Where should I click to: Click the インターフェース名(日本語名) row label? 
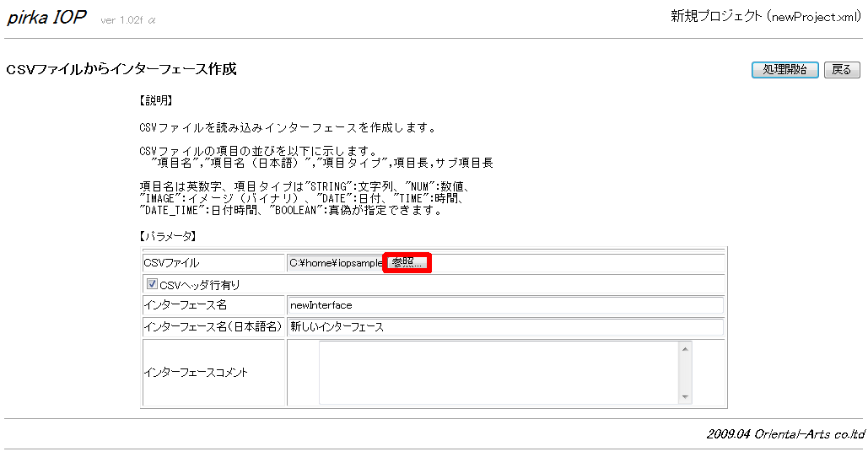point(213,326)
